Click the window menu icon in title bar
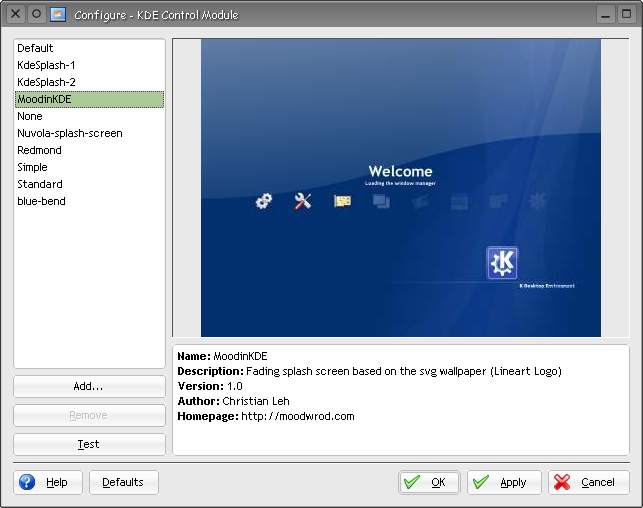643x508 pixels. (58, 14)
